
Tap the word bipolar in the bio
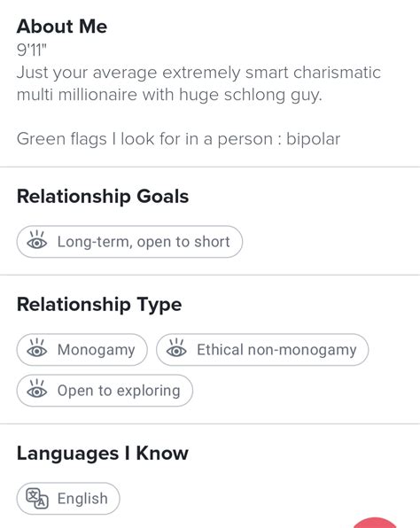coord(314,139)
